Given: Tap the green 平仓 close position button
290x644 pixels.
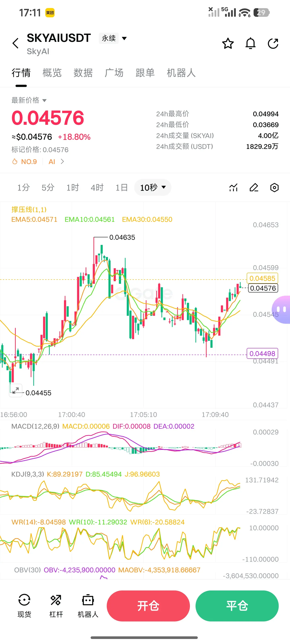Looking at the screenshot, I should point(237,606).
